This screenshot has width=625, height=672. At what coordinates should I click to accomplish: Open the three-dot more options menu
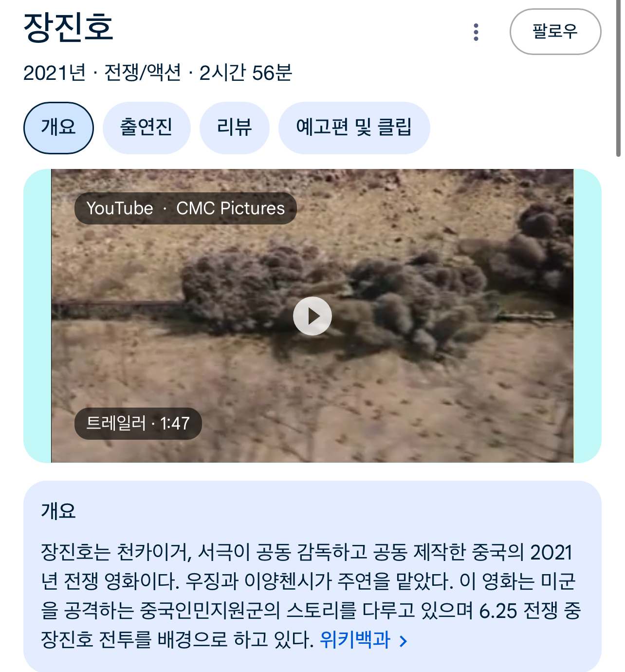[x=476, y=32]
